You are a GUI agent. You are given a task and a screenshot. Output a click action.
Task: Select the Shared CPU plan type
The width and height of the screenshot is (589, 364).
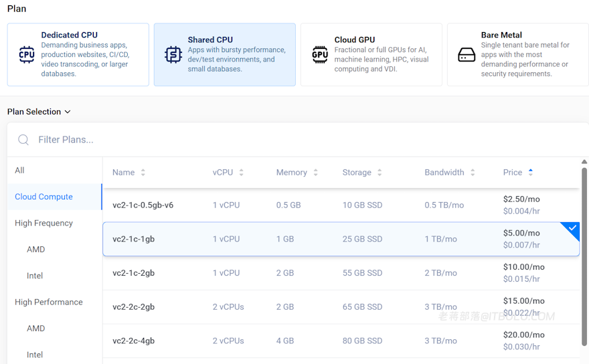pos(225,54)
